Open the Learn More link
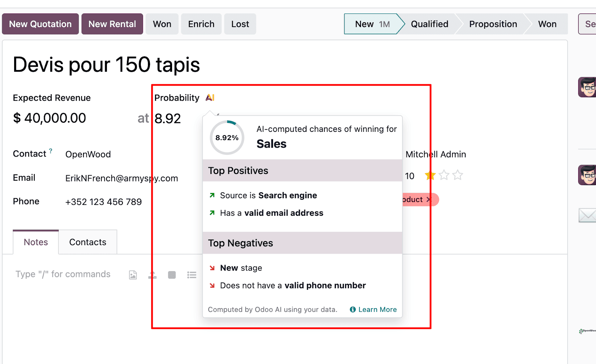Viewport: 596px width, 364px height. click(377, 309)
